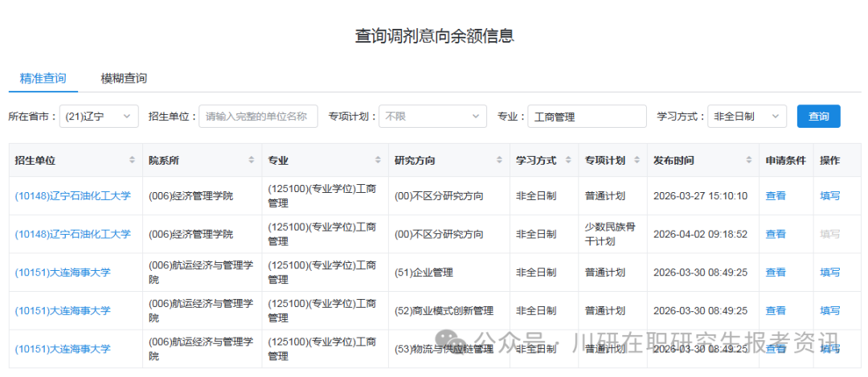This screenshot has width=868, height=377.
Task: Open the 所在省市 dropdown showing (21)辽宁
Action: (99, 117)
